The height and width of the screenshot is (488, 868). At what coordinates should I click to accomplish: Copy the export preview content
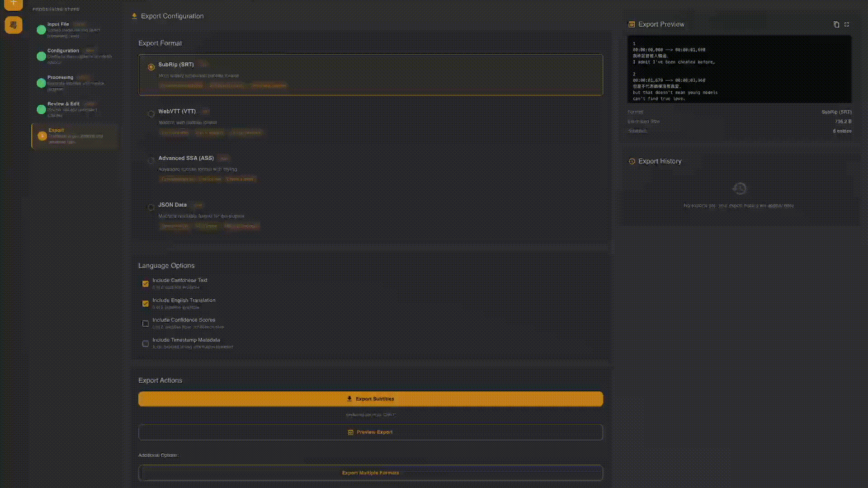pyautogui.click(x=837, y=24)
